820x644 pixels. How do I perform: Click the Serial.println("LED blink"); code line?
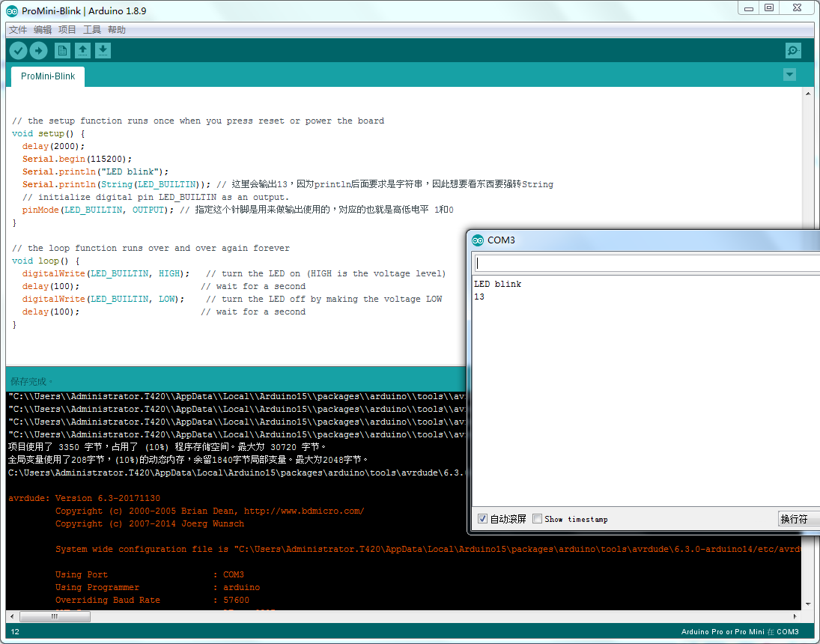(95, 171)
